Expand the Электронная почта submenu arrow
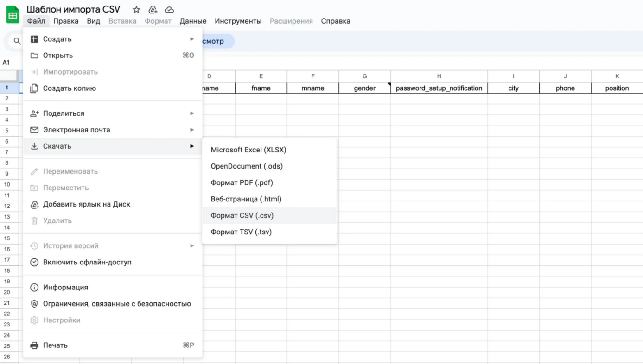This screenshot has height=364, width=643. [x=192, y=130]
